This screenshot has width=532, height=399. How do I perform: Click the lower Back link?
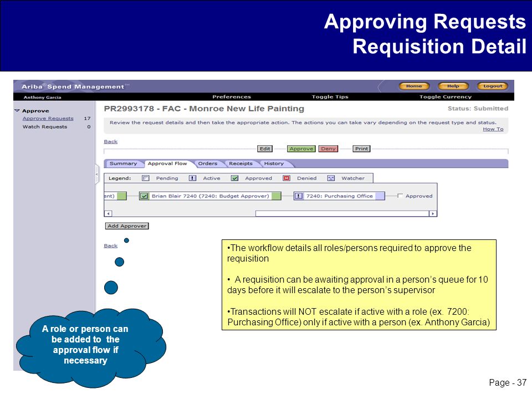[111, 245]
